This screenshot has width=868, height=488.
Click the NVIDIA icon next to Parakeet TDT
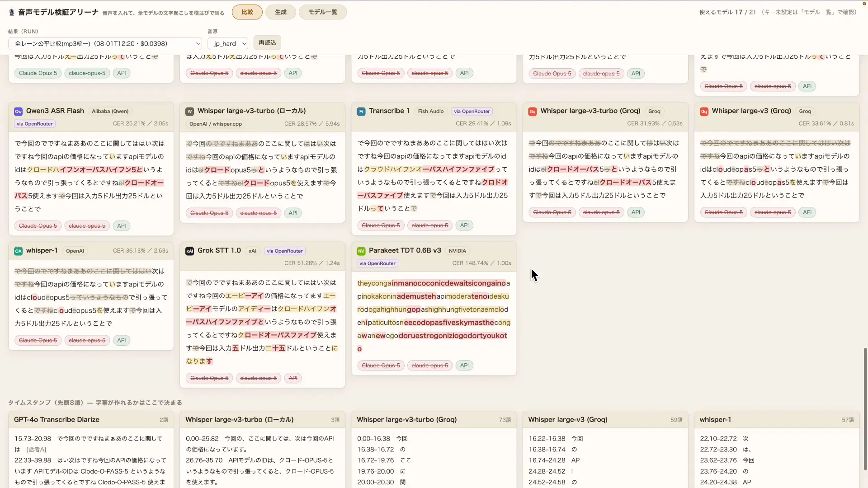pos(361,251)
